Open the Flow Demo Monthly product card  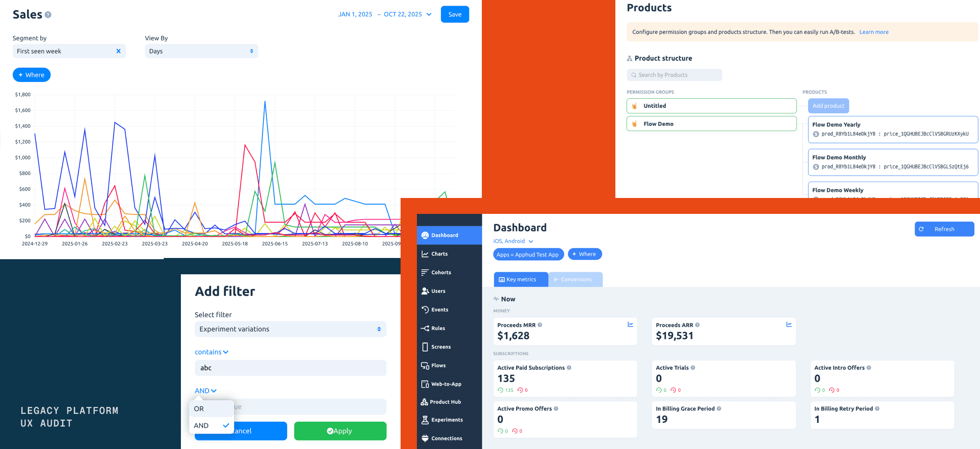(893, 162)
